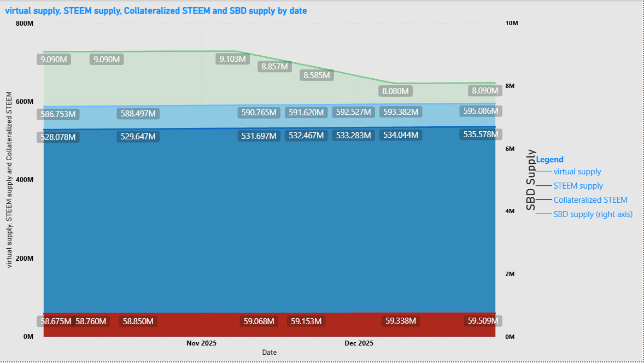Click data label 535.578M

pos(481,134)
